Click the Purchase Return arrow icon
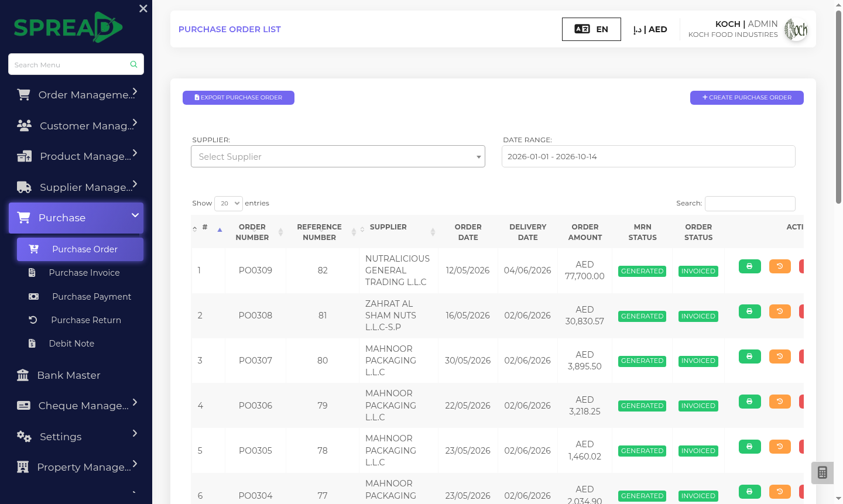The width and height of the screenshot is (843, 504). click(x=33, y=320)
